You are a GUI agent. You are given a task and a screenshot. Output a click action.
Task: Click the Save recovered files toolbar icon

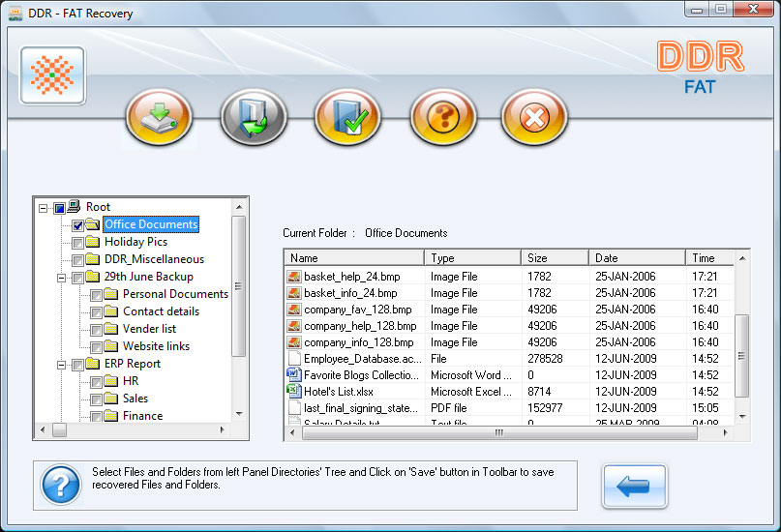(x=160, y=117)
